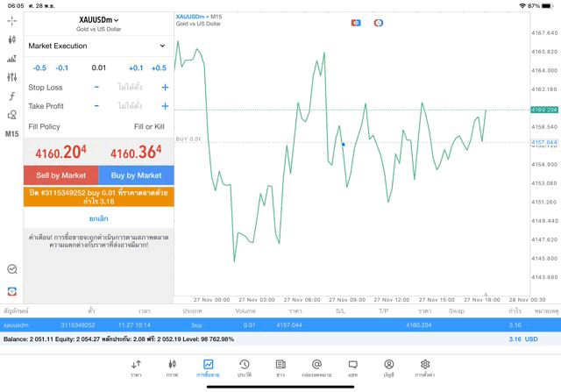Switch to the History tab in bottom bar

[244, 367]
